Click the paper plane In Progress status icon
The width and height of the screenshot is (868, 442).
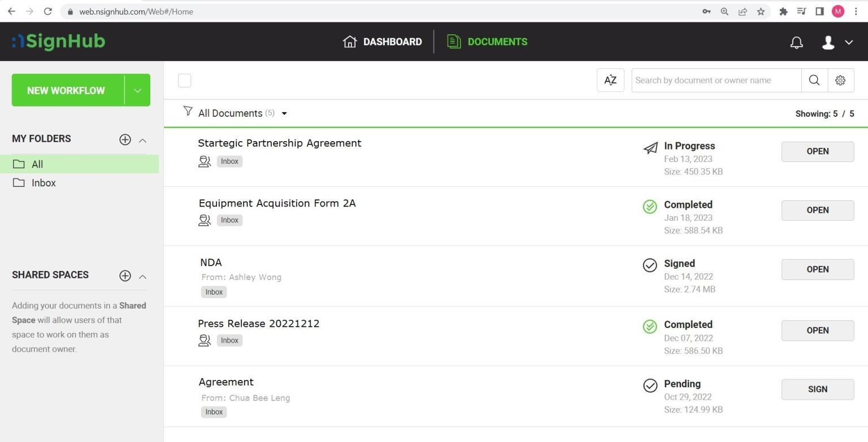click(x=649, y=148)
